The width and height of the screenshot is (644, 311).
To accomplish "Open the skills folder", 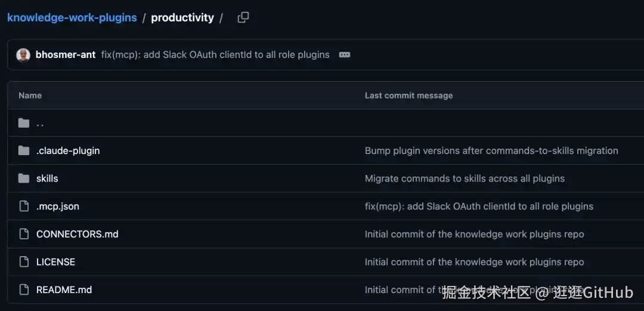I will [47, 178].
